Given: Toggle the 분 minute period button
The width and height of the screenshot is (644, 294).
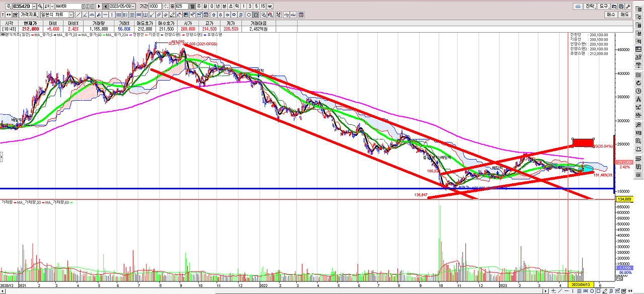Looking at the screenshot, I should point(224,6).
